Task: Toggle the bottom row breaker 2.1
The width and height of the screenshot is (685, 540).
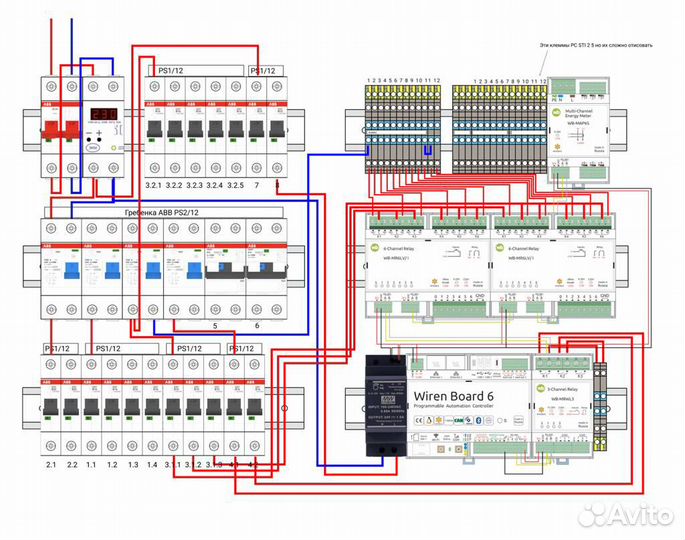Action: 51,409
